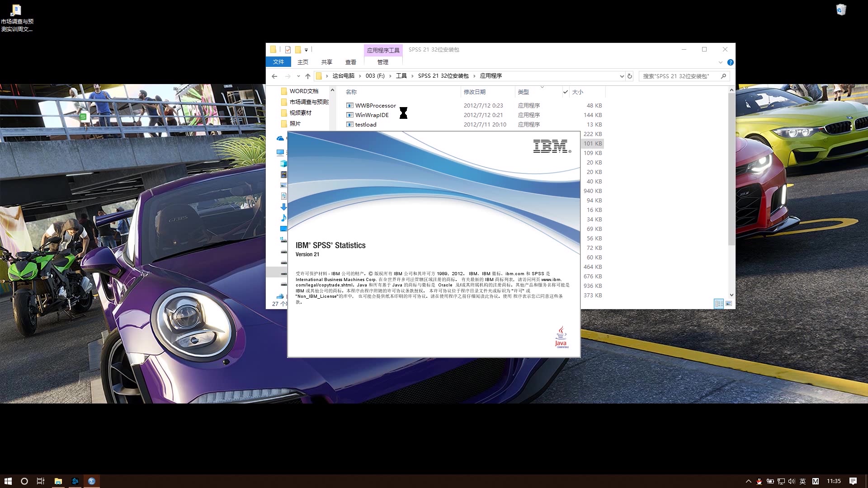
Task: Open the Action Center notifications
Action: coord(853,481)
